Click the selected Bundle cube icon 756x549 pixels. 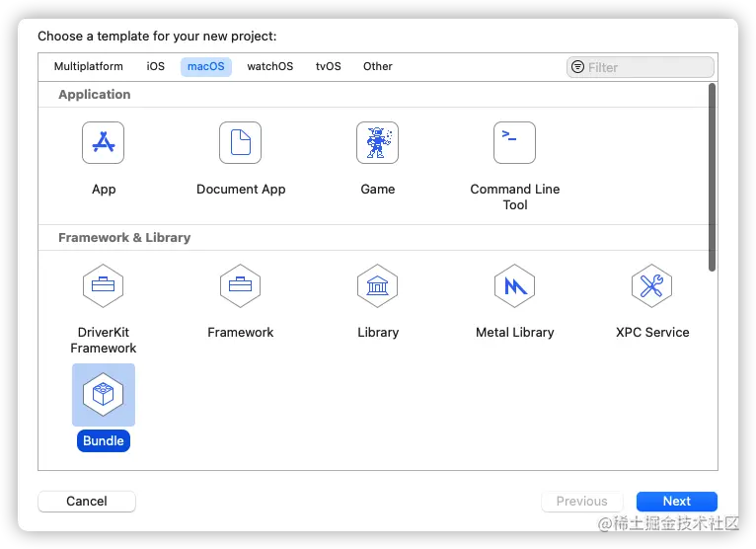[x=104, y=395]
